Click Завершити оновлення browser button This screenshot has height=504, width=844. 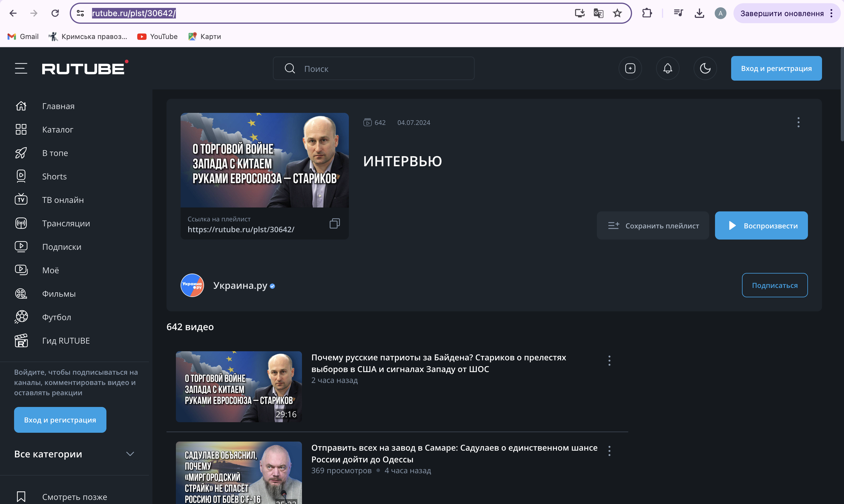782,13
